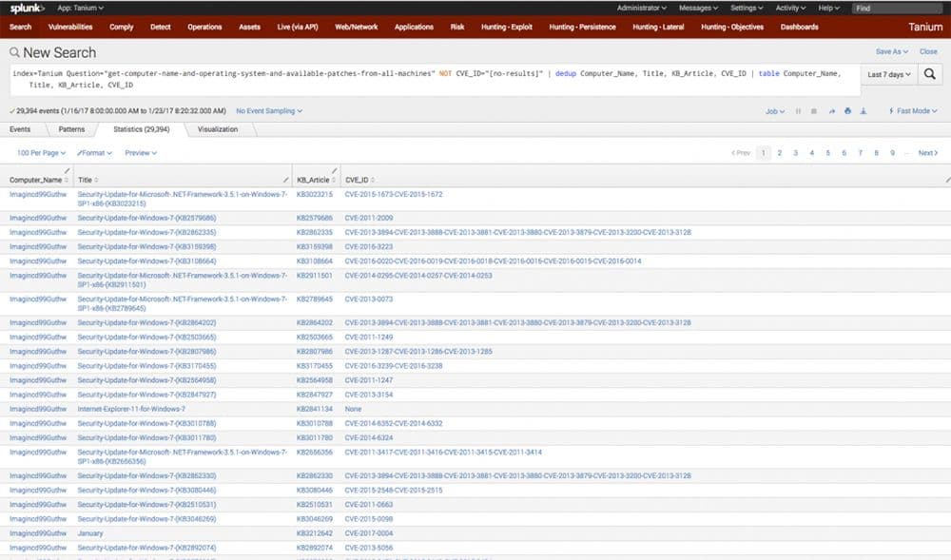This screenshot has width=951, height=560.
Task: Switch to Events tab
Action: point(20,129)
